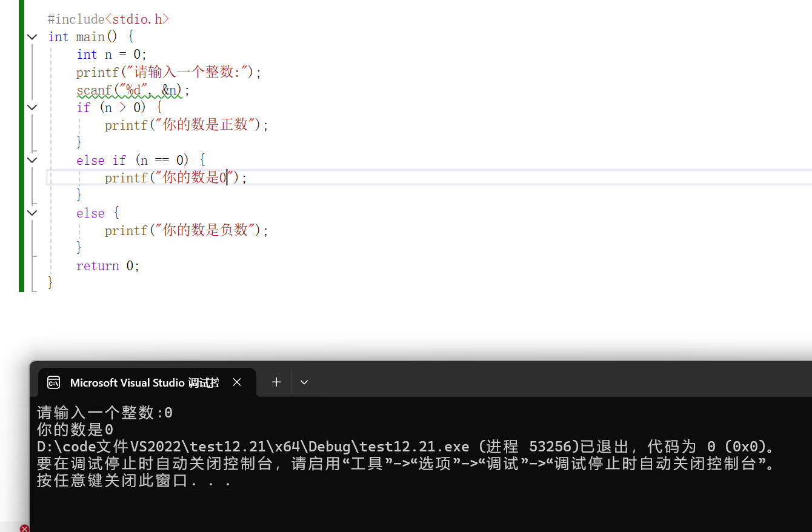Viewport: 812px width, 532px height.
Task: Click console output line 你的数是0
Action: click(75, 430)
